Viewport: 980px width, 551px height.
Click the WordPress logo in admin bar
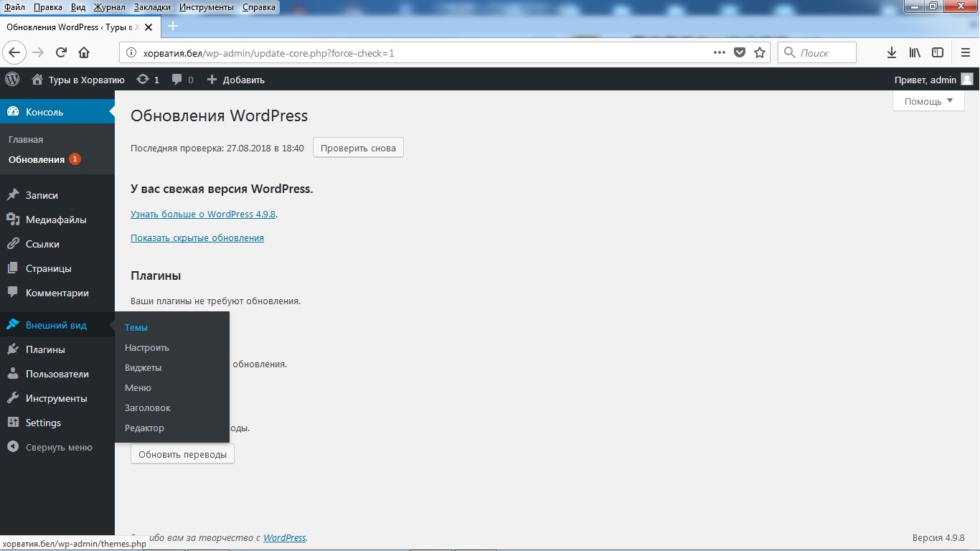coord(12,80)
